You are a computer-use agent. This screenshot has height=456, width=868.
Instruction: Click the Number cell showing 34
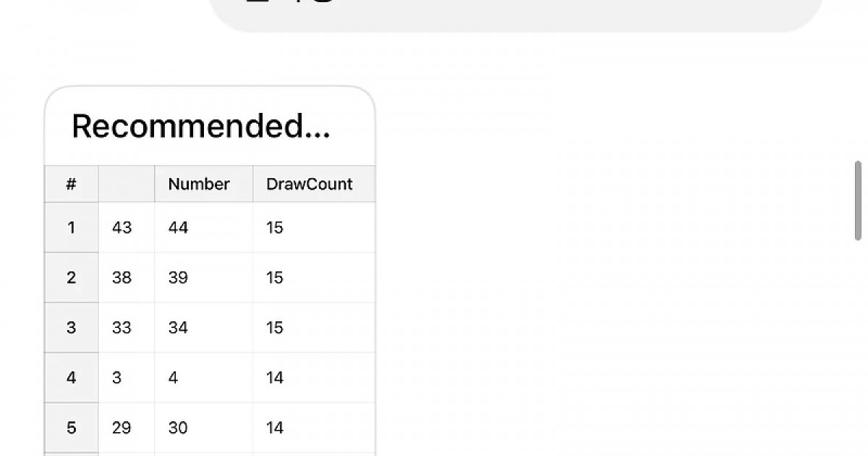178,328
